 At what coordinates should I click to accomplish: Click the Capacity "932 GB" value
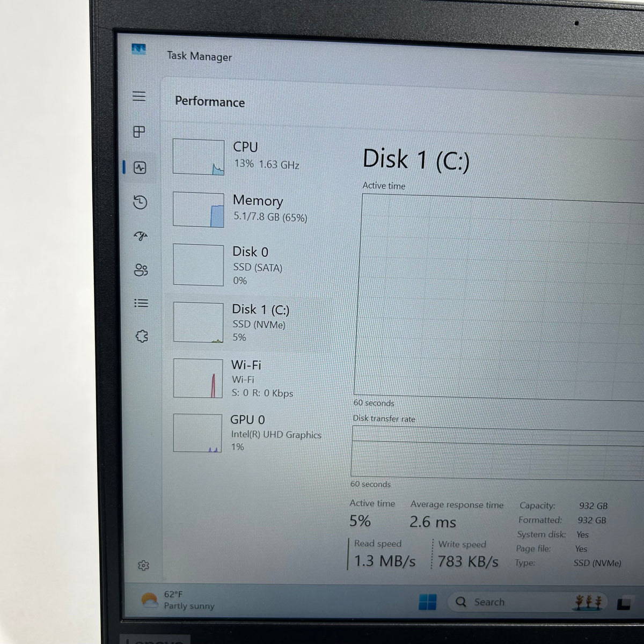pos(593,506)
